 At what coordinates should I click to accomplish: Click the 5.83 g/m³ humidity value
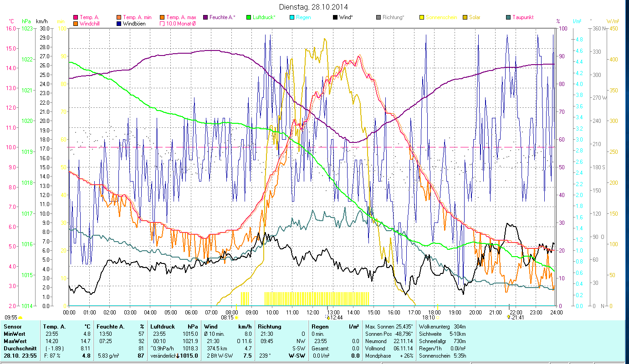tap(108, 355)
